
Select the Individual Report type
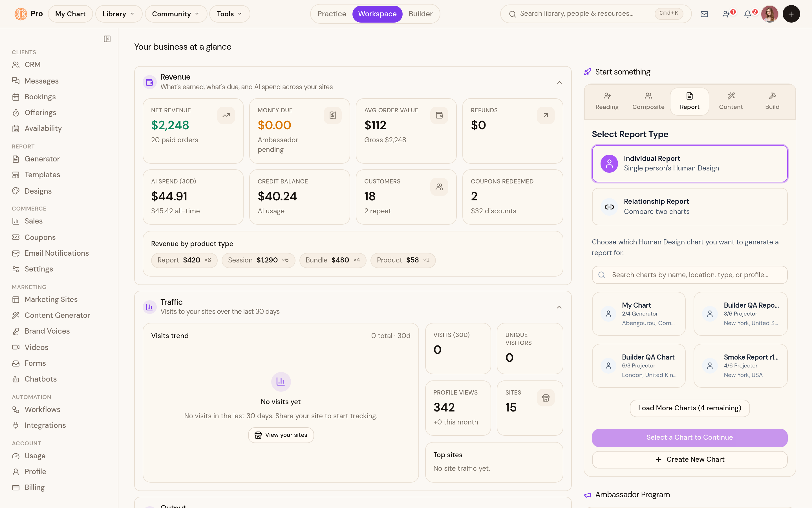click(690, 164)
